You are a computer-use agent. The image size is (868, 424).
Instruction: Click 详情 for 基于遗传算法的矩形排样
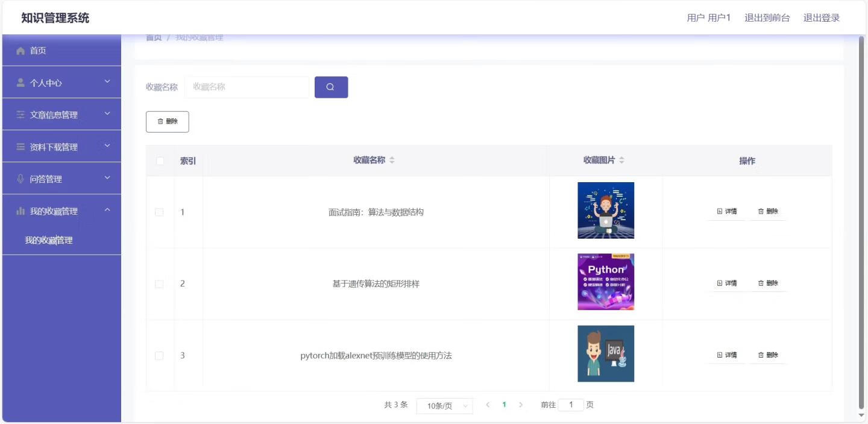pos(726,283)
